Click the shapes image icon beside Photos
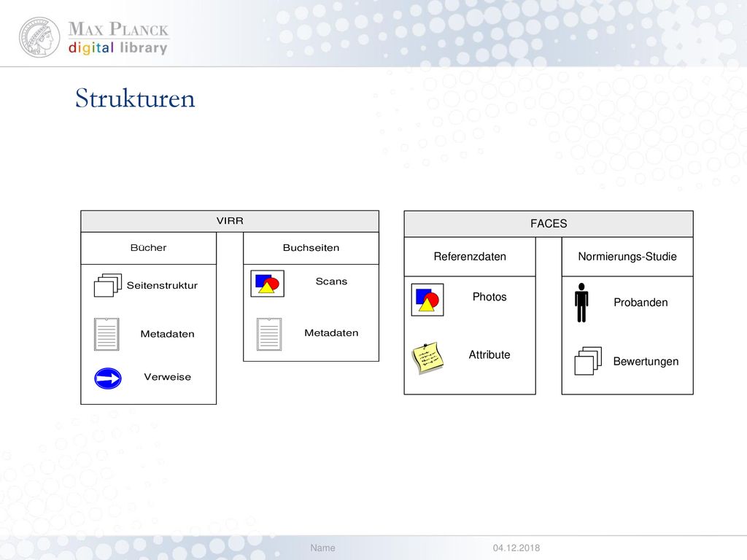747x560 pixels. (x=427, y=300)
